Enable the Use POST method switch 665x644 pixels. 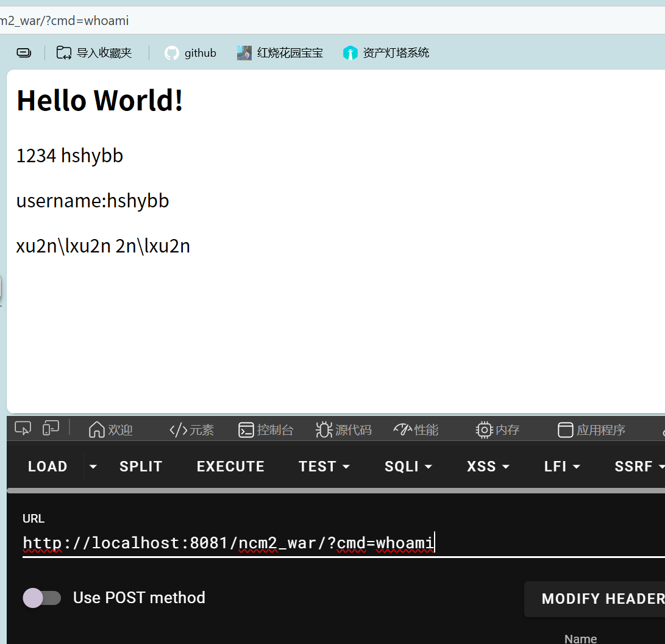(42, 598)
